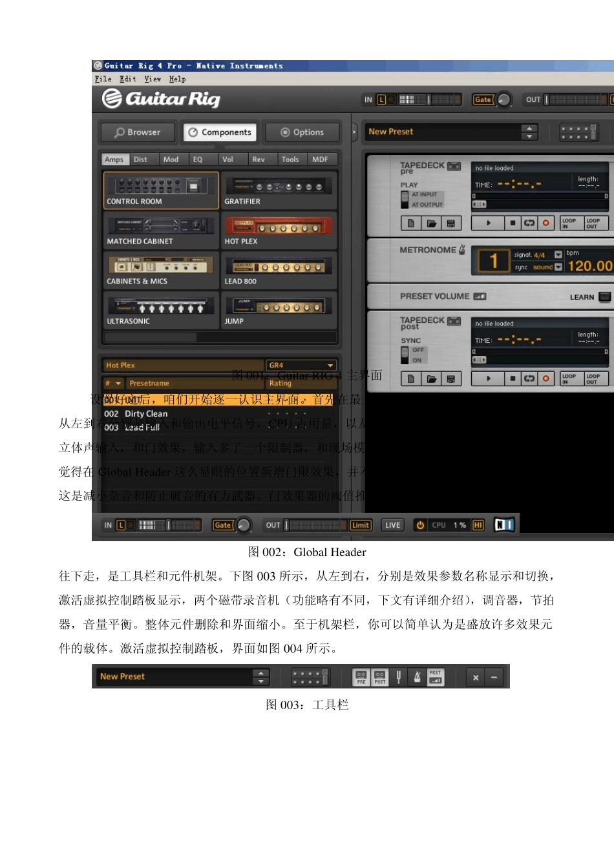Open the Browser panel
The height and width of the screenshot is (868, 614).
(x=138, y=132)
